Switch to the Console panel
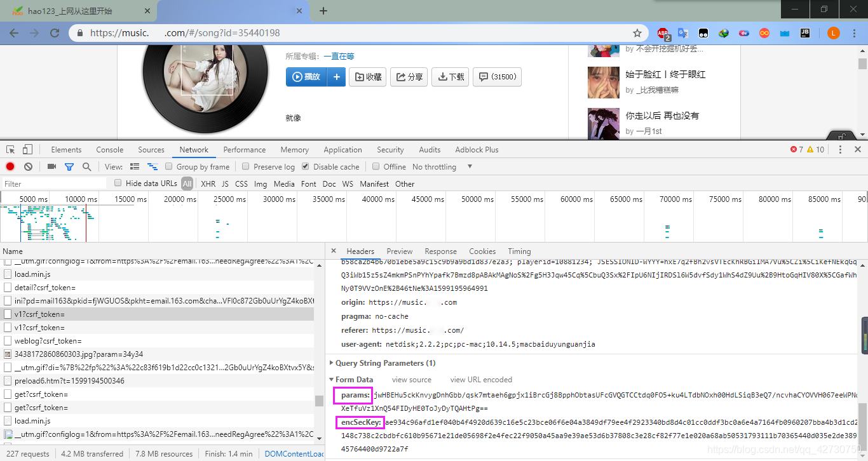This screenshot has height=461, width=868. click(110, 150)
